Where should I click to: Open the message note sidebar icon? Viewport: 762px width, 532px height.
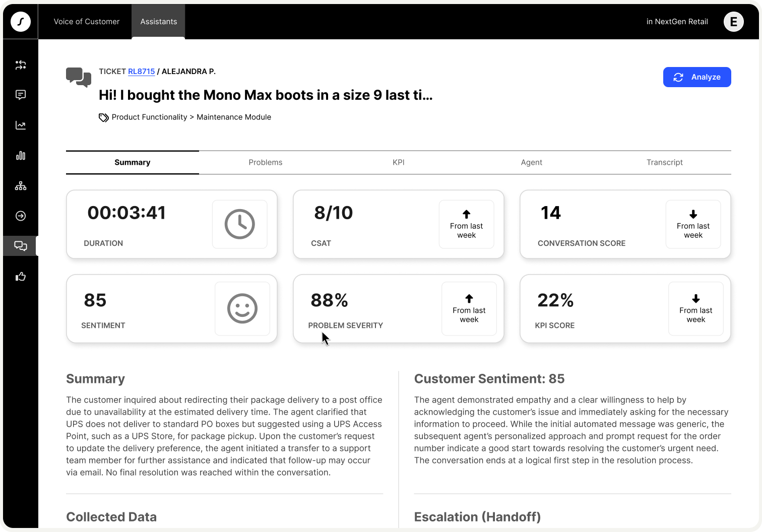[x=21, y=95]
